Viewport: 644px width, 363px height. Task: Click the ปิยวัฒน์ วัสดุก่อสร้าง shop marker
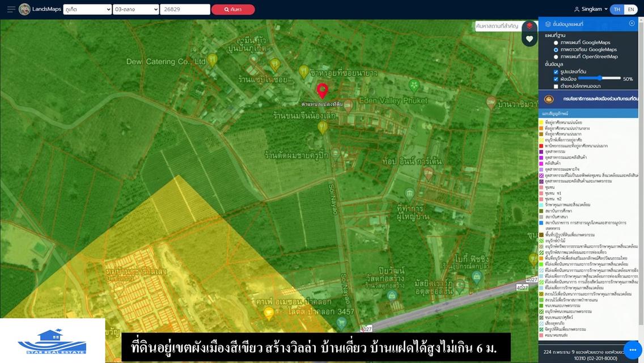point(392,295)
